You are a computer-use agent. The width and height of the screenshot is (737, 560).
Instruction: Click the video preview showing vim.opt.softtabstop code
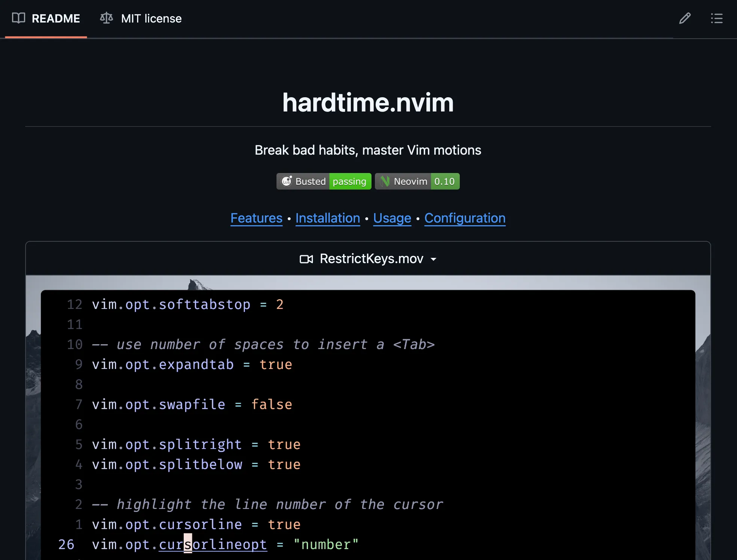[368, 417]
